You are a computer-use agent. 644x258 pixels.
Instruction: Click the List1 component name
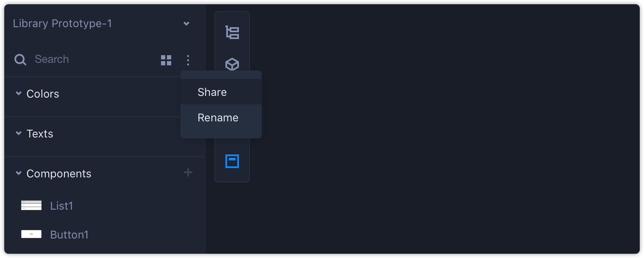[61, 206]
